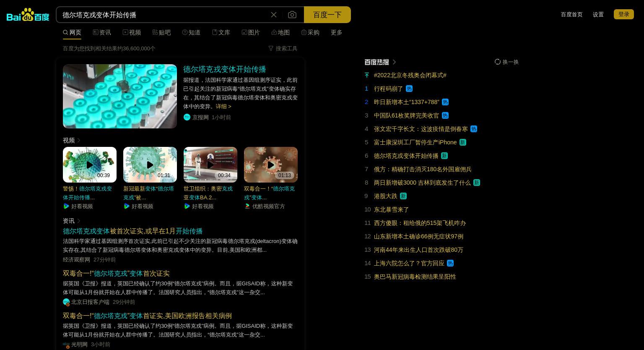Click 北京日报客户端 source icon
This screenshot has width=644, height=350.
coord(66,302)
